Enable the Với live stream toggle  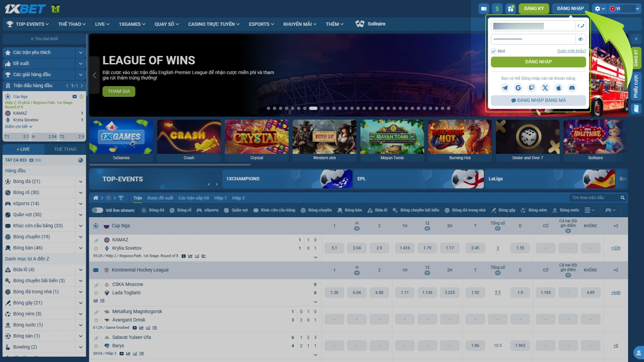97,210
